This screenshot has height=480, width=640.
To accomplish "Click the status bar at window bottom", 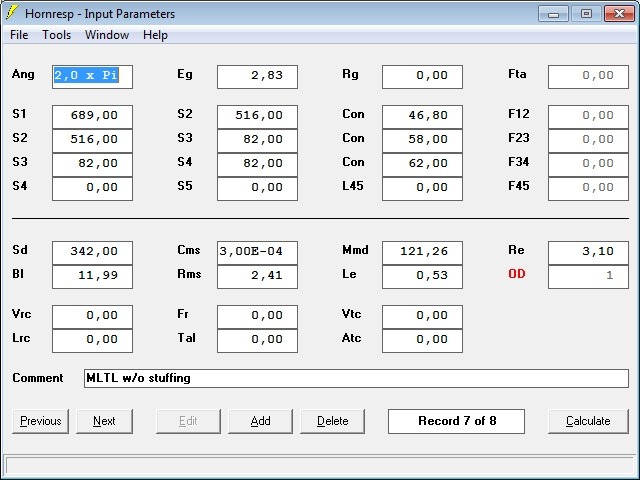I will [x=320, y=466].
